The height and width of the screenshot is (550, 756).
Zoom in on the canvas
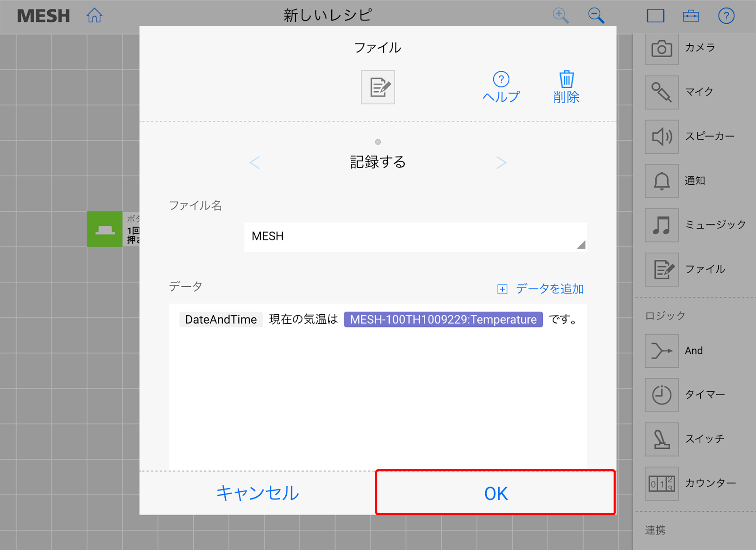tap(560, 16)
